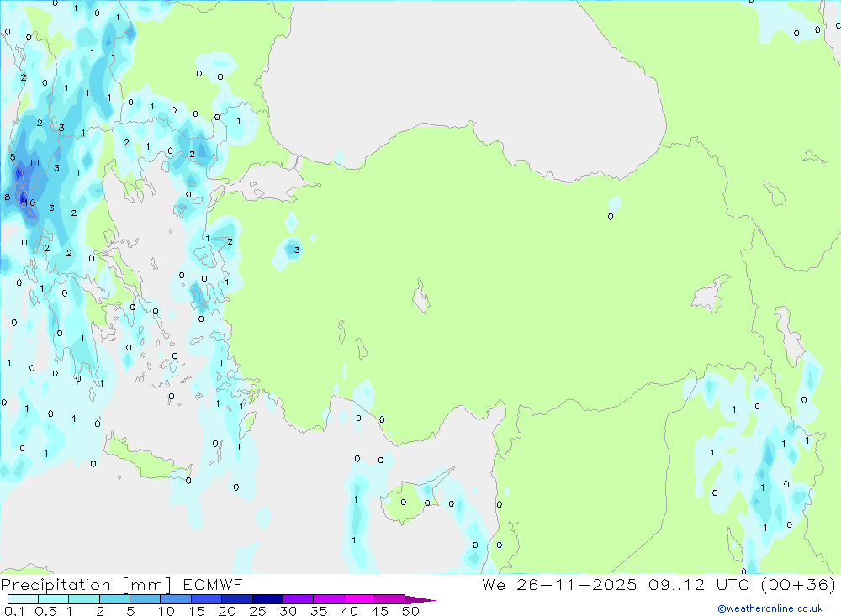Viewport: 841px width, 616px height.
Task: Open the weatheronline.co.uk copyright link
Action: coord(770,608)
